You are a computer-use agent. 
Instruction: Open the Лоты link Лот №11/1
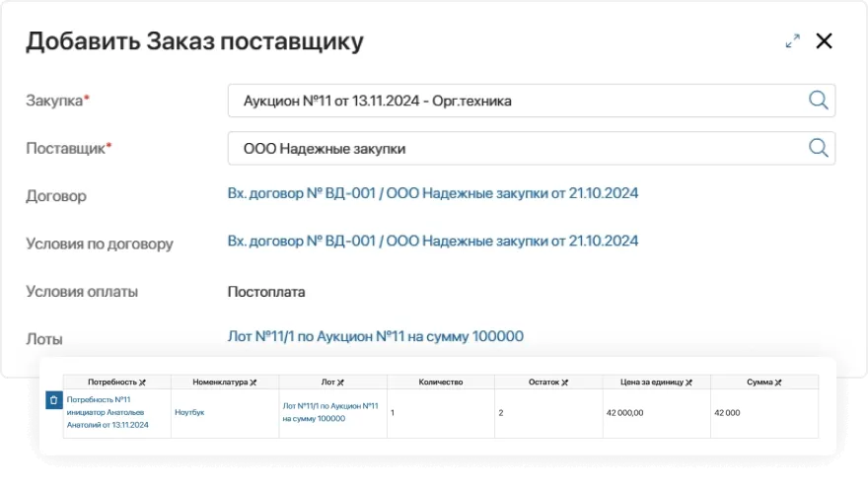(x=375, y=336)
